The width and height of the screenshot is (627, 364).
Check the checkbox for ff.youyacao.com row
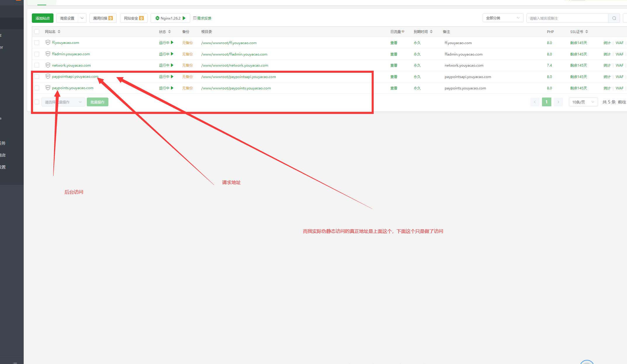point(37,43)
